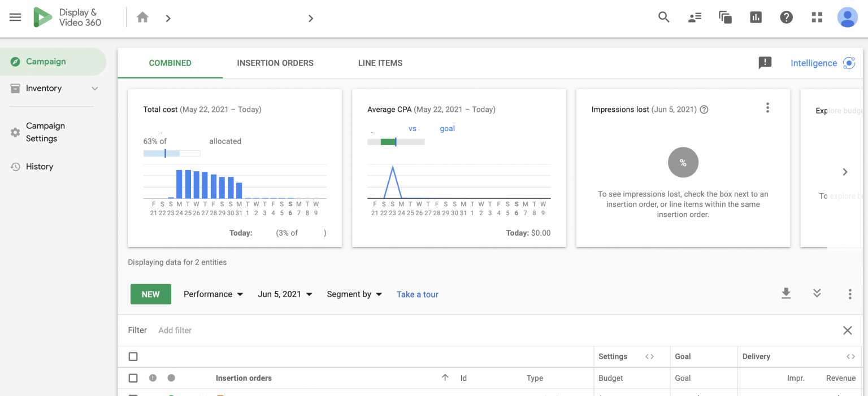This screenshot has height=396, width=868.
Task: Open the Take a tour link
Action: click(x=417, y=294)
